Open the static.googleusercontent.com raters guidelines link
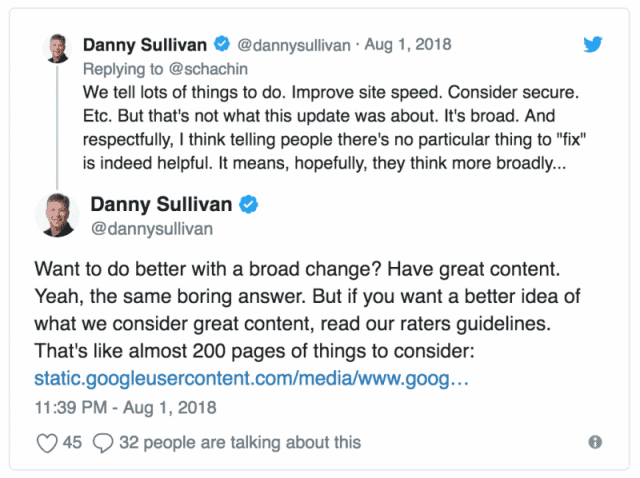This screenshot has width=640, height=478. pyautogui.click(x=250, y=379)
